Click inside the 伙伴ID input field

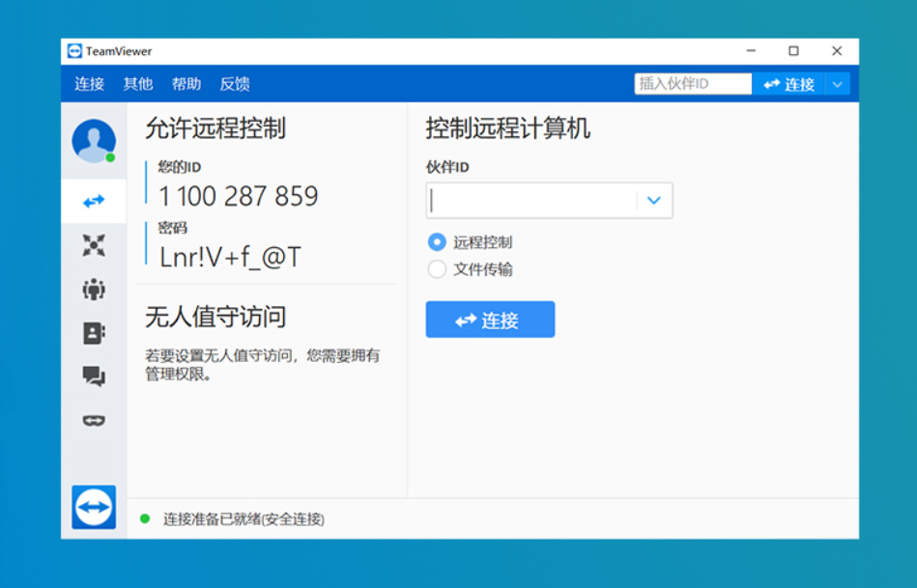(531, 201)
